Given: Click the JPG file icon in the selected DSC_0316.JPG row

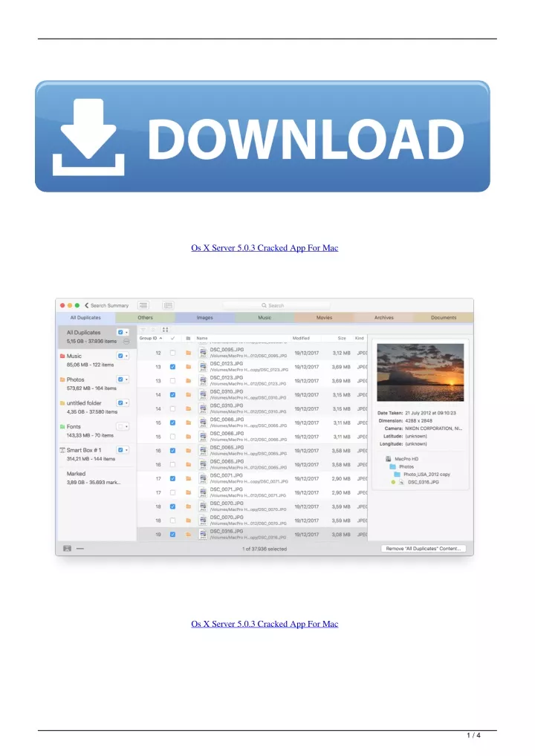Looking at the screenshot, I should point(203,534).
